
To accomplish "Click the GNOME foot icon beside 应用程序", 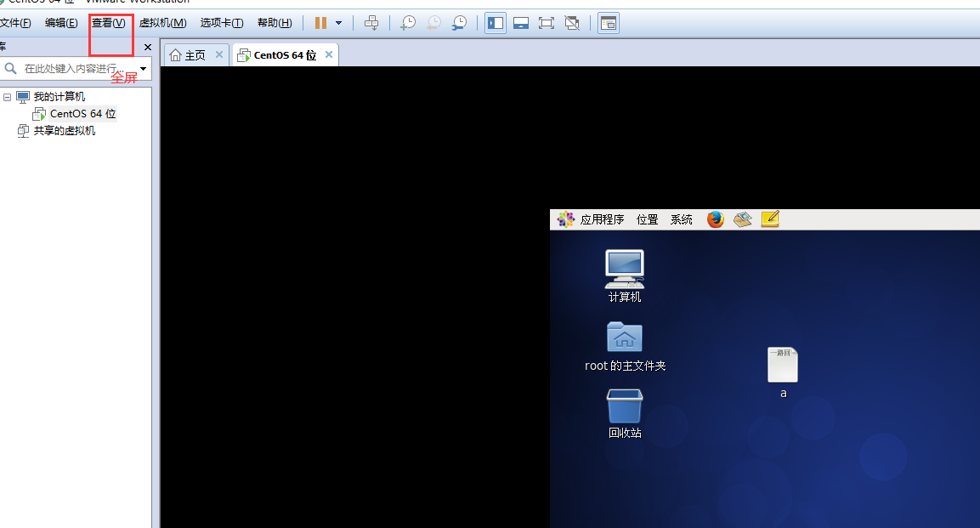I will (565, 219).
